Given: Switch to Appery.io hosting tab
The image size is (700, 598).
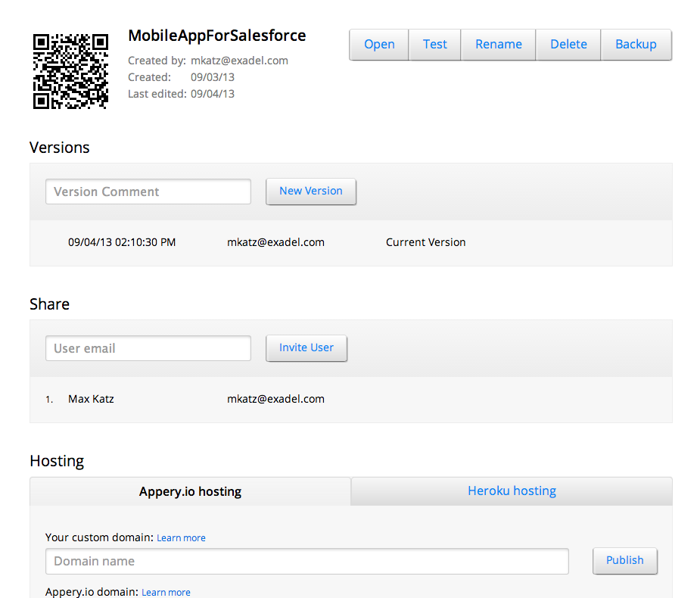Looking at the screenshot, I should coord(190,491).
